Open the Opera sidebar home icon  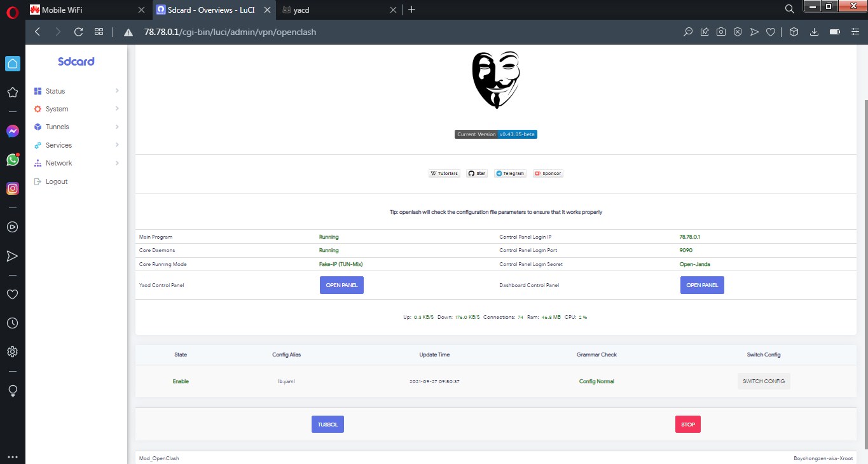coord(12,64)
